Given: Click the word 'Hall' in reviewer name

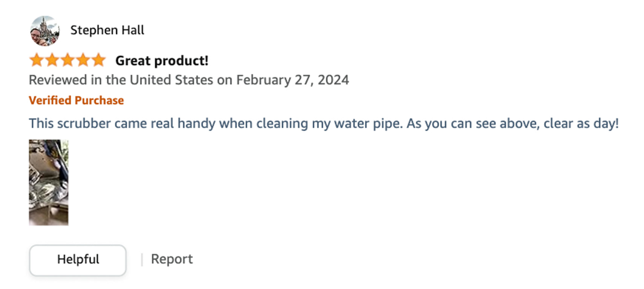Looking at the screenshot, I should [x=133, y=30].
